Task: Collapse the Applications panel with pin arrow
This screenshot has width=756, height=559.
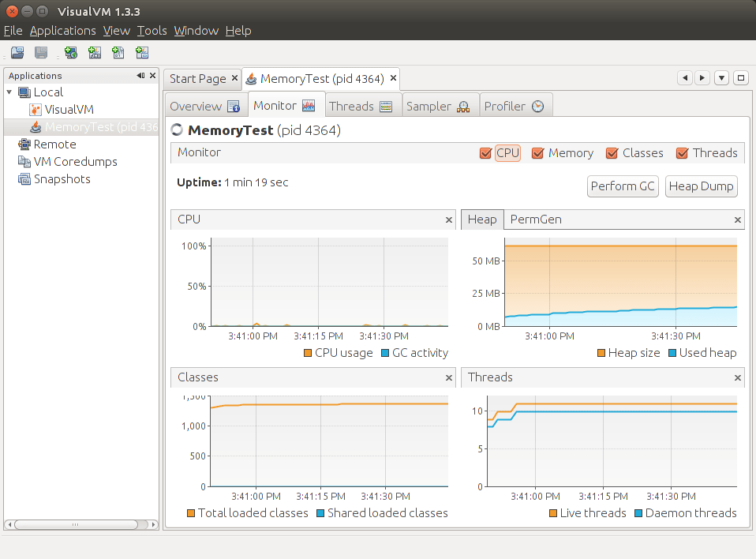Action: coord(140,75)
